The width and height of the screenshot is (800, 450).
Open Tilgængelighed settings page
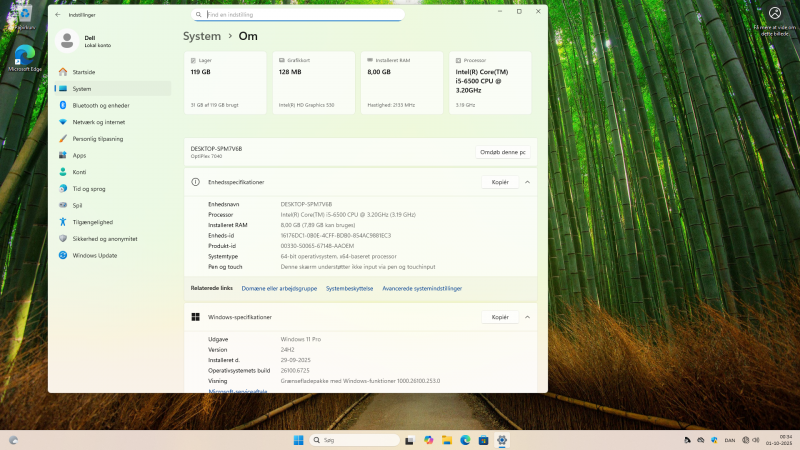point(92,222)
